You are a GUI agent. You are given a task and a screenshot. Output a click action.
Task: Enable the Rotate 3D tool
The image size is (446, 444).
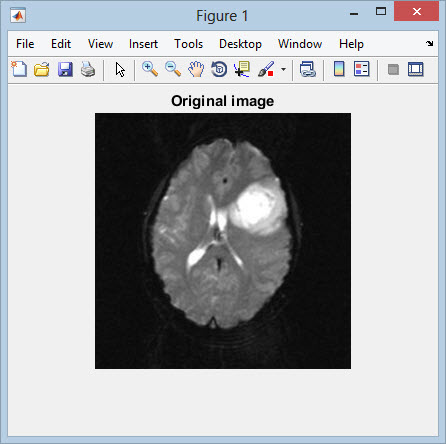[x=219, y=69]
